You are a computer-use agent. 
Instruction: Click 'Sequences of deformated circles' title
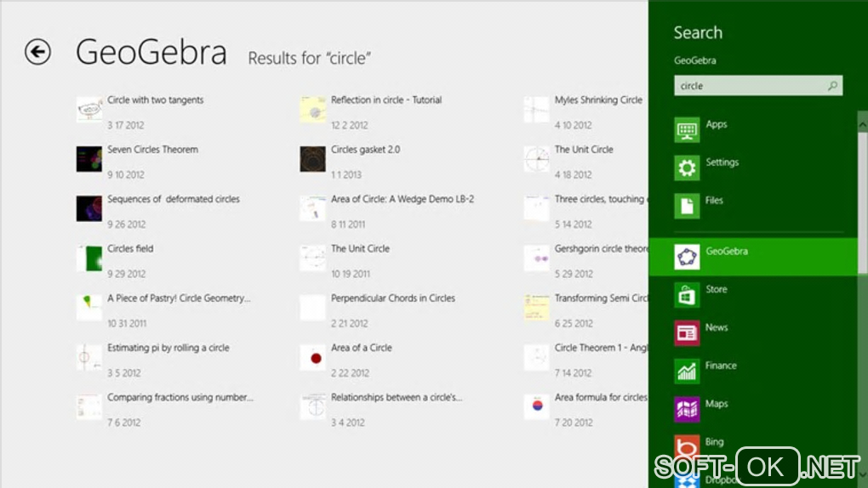[174, 199]
